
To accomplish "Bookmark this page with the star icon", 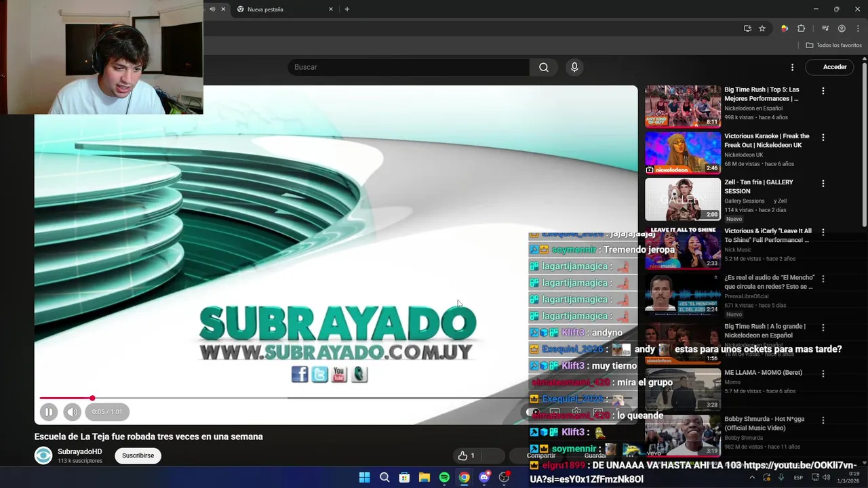I will 762,28.
